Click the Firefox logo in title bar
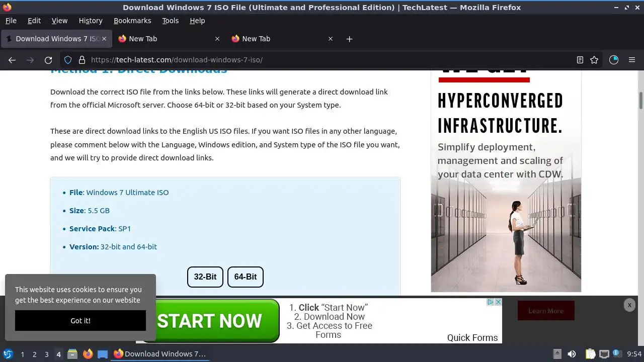Viewport: 644px width, 362px height. click(7, 8)
